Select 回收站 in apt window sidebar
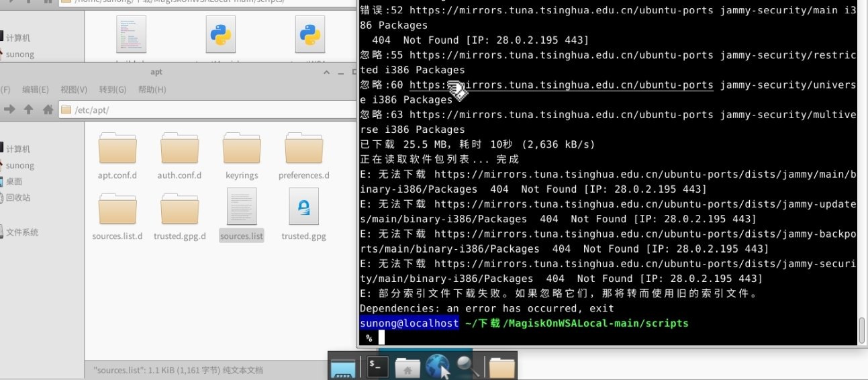The image size is (868, 380). (x=18, y=197)
